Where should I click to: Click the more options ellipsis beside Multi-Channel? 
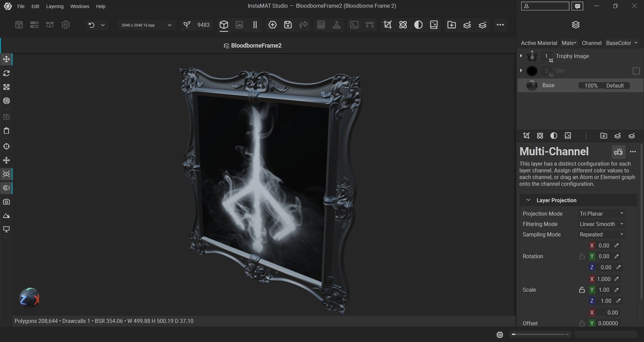point(633,152)
